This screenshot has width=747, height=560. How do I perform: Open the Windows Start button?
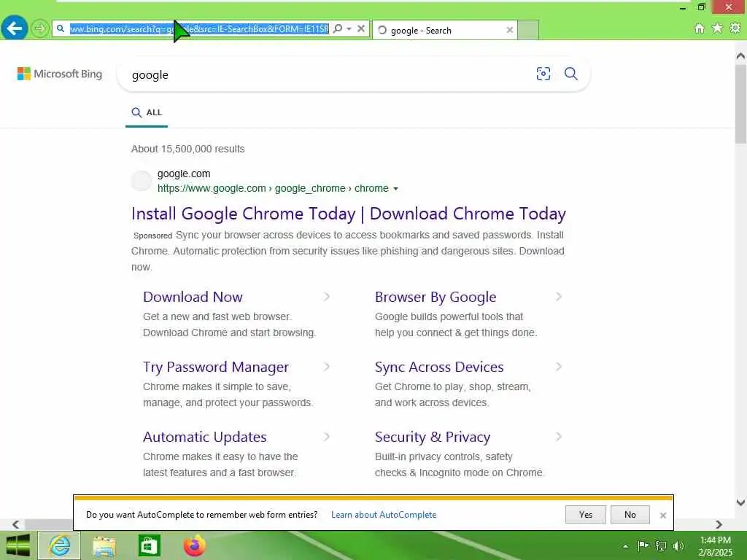click(18, 545)
